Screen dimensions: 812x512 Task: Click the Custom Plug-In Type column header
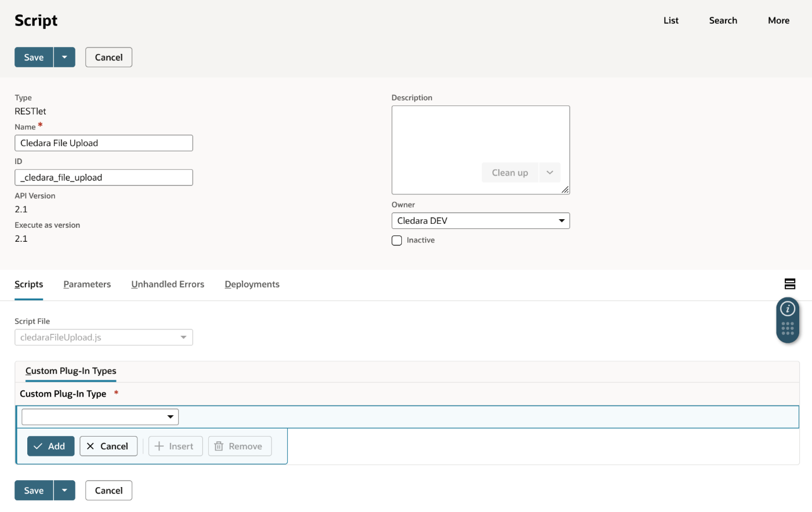[63, 394]
